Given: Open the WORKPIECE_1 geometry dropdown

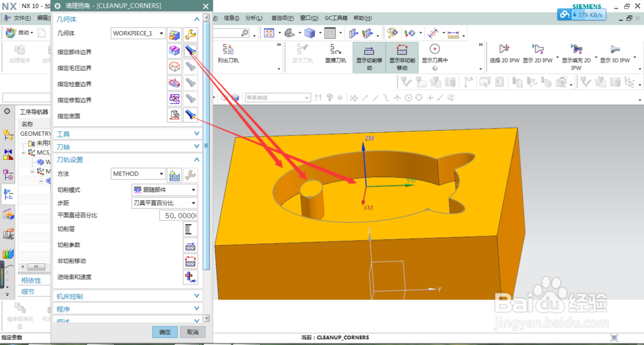Looking at the screenshot, I should pos(138,33).
